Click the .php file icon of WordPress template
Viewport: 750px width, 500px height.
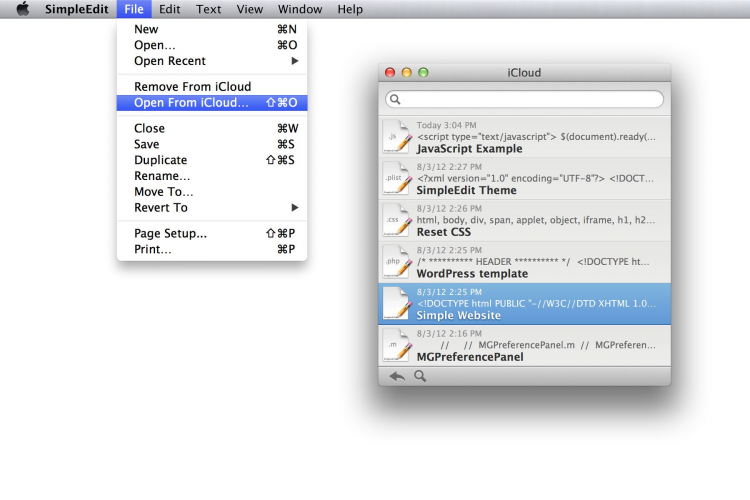point(397,262)
